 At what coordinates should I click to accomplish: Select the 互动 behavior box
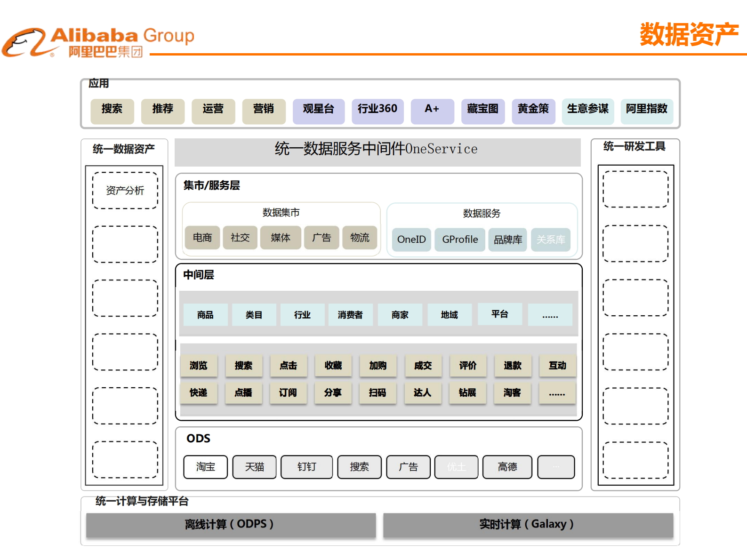558,366
